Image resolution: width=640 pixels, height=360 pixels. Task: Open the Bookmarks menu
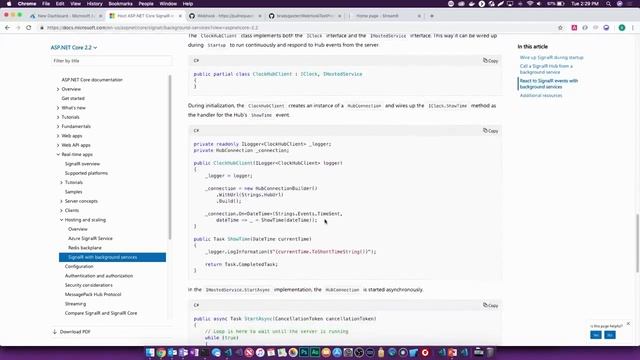120,4
